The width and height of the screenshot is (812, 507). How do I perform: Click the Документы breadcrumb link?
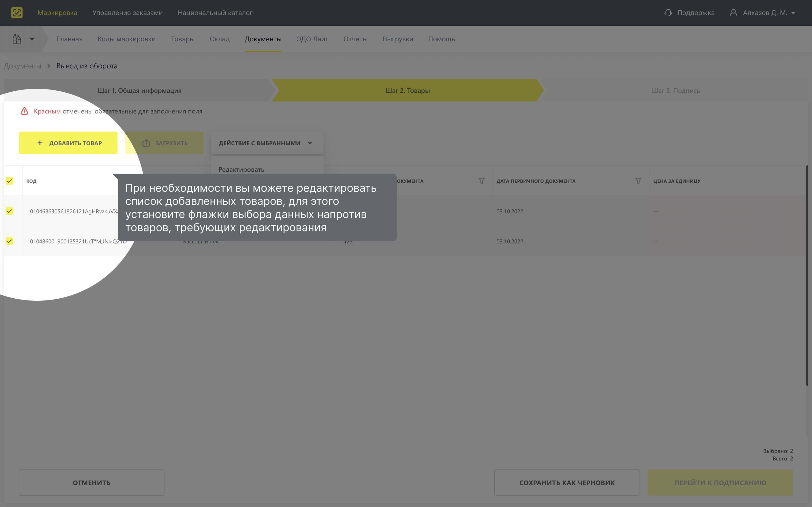click(22, 66)
